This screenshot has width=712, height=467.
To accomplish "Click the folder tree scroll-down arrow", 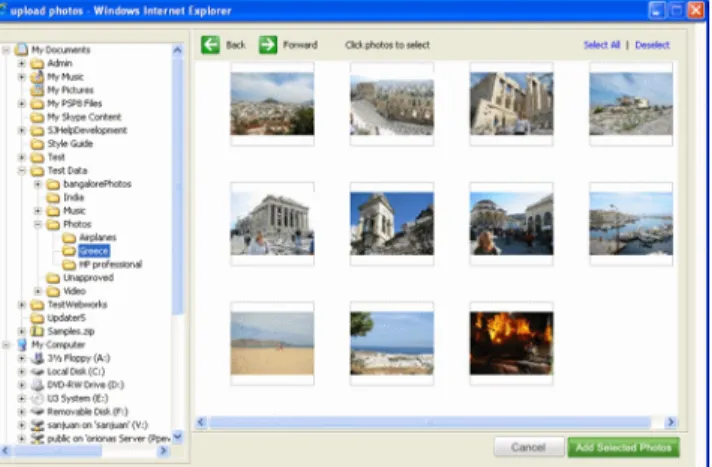I will (178, 437).
